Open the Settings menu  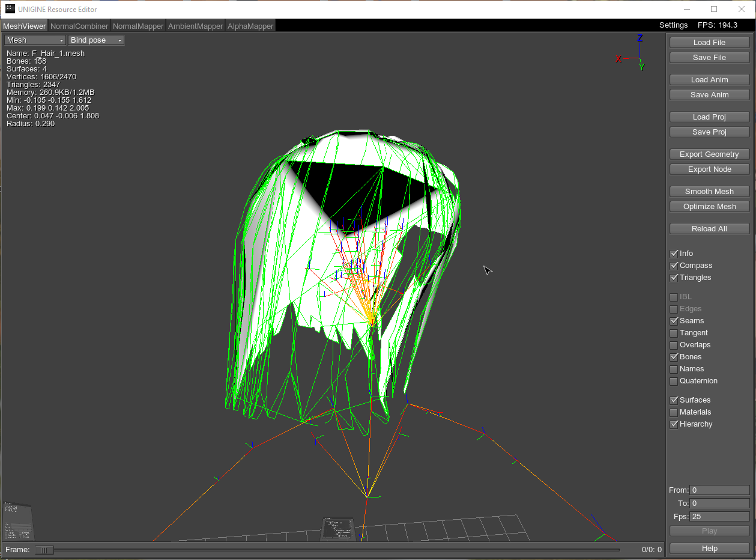(673, 25)
